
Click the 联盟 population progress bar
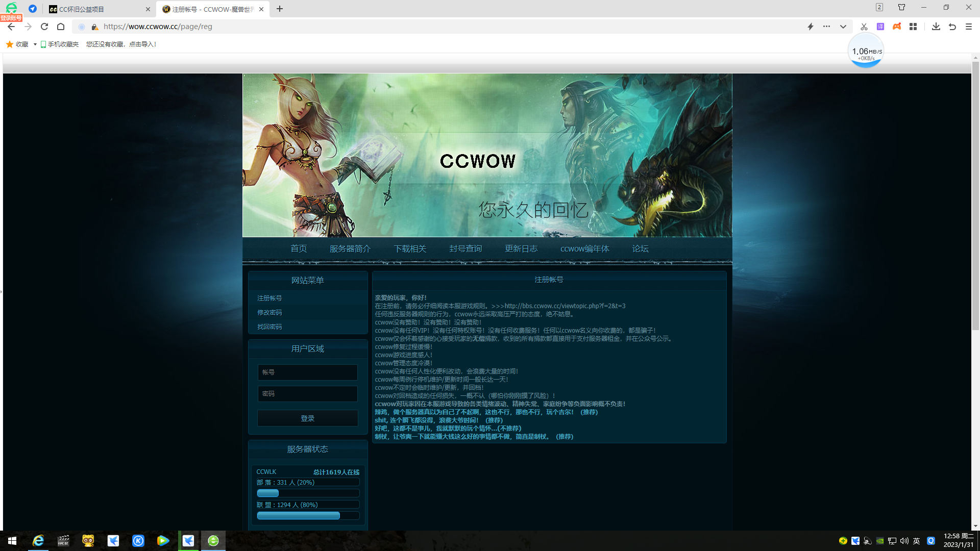click(307, 516)
